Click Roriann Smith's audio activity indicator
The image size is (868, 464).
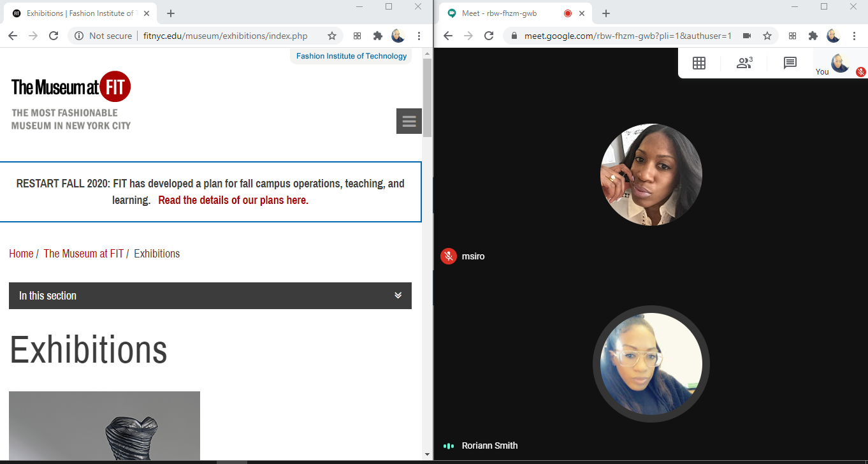click(x=448, y=446)
